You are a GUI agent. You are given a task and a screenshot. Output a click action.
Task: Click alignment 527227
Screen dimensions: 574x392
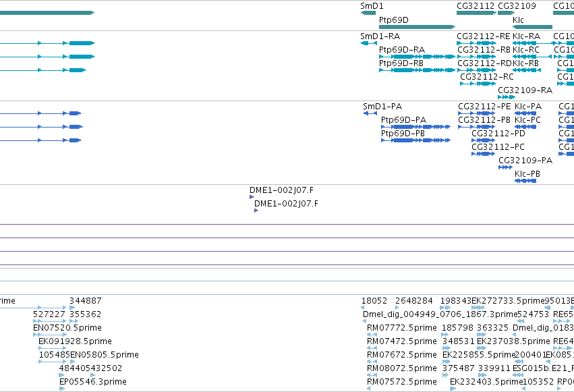[50, 321]
